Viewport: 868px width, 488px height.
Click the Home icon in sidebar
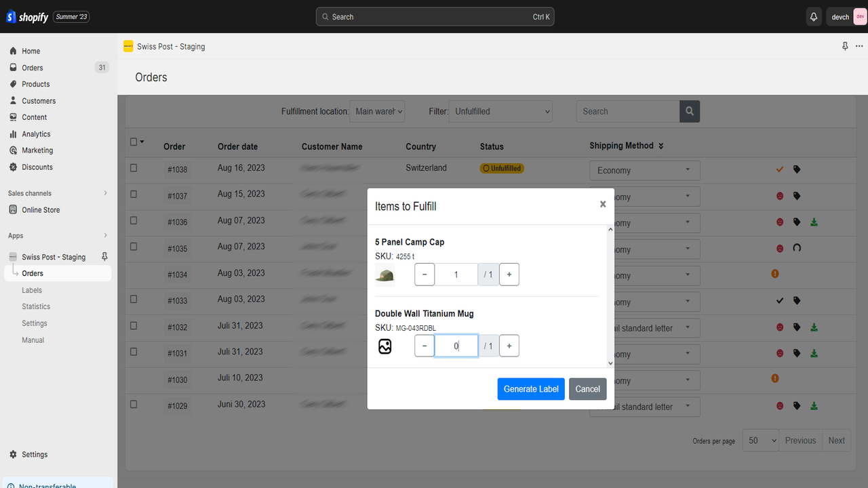coord(13,51)
